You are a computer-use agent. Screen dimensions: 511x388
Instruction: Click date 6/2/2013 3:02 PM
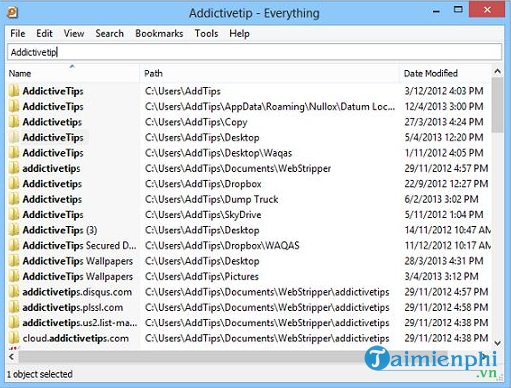click(441, 199)
